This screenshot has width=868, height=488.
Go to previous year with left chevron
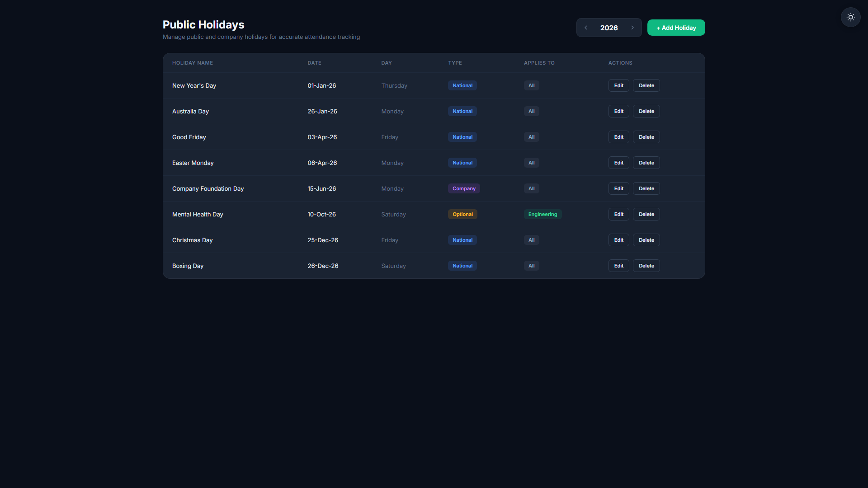pos(586,28)
